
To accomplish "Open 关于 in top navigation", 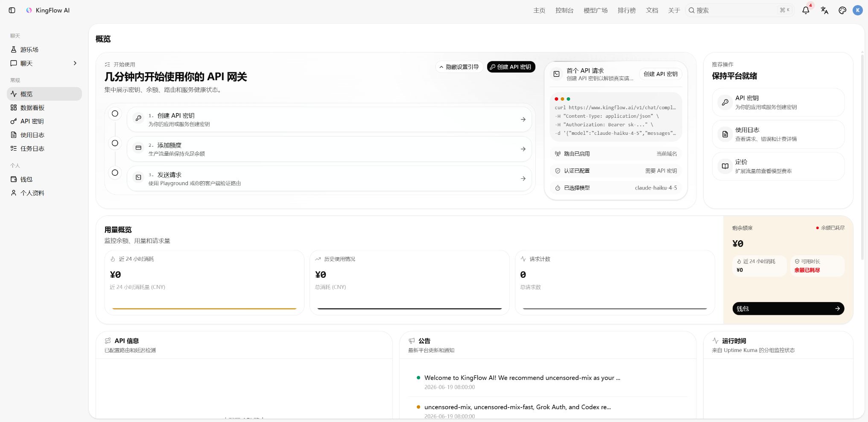I will pyautogui.click(x=674, y=11).
